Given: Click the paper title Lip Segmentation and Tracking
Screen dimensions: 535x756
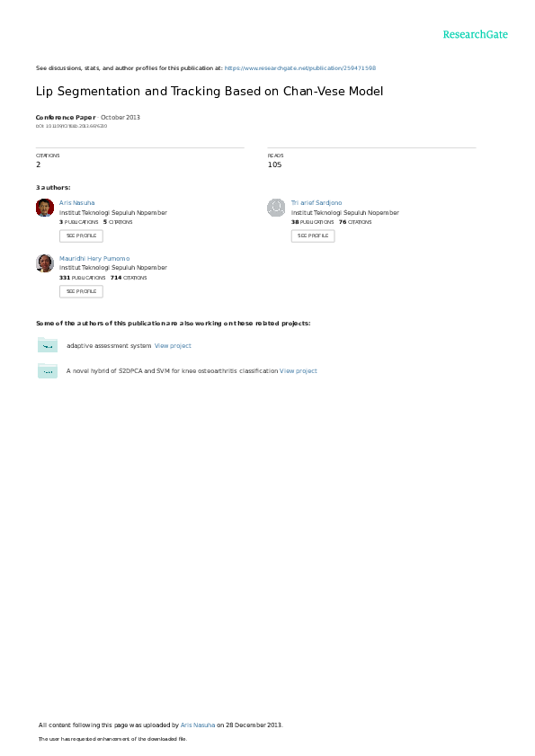Looking at the screenshot, I should [210, 91].
